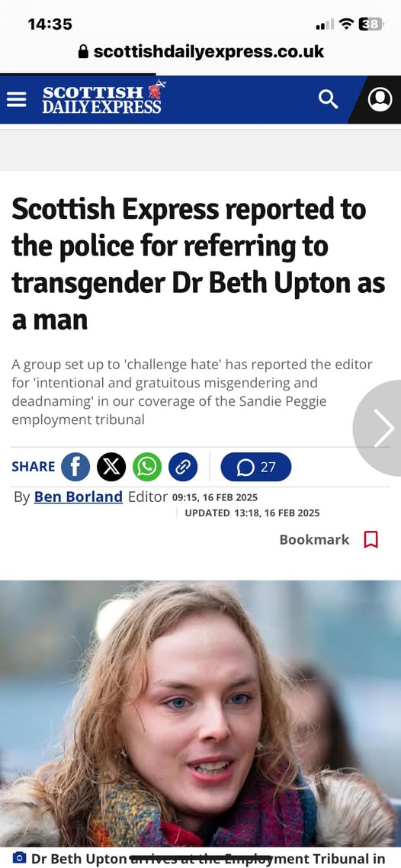Tap the SHARE label

click(x=34, y=467)
